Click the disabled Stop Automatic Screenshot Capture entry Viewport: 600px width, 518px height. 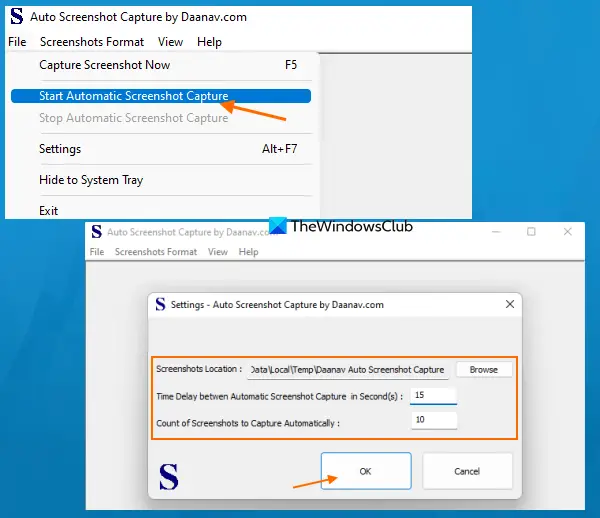click(x=161, y=118)
